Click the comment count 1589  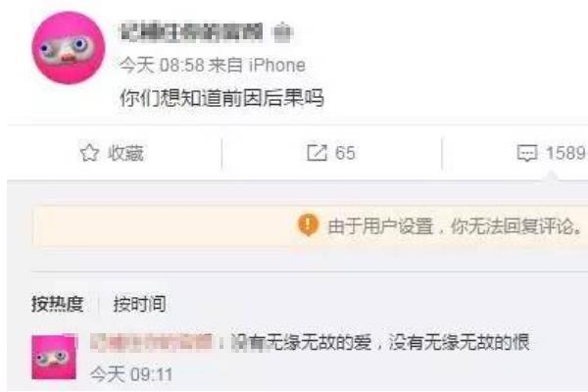(x=565, y=153)
